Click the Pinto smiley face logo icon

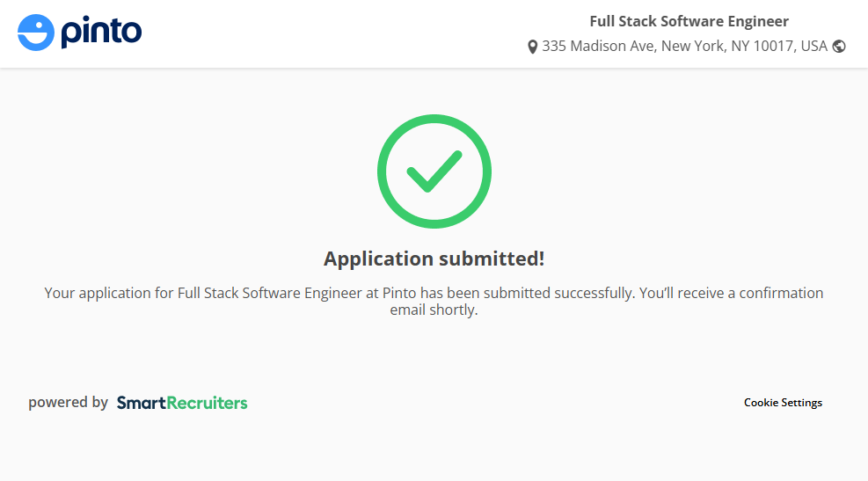36,33
